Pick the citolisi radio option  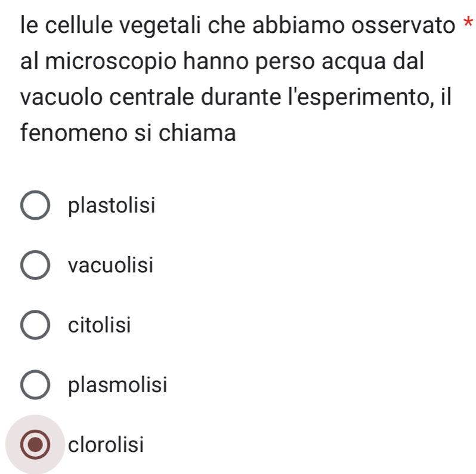pos(35,325)
